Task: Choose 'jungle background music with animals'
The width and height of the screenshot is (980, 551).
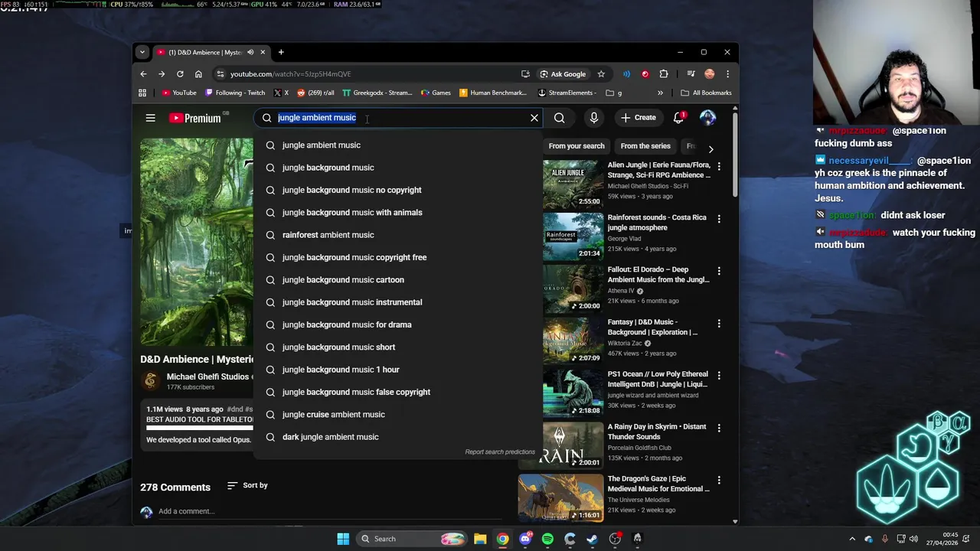Action: 398,212
